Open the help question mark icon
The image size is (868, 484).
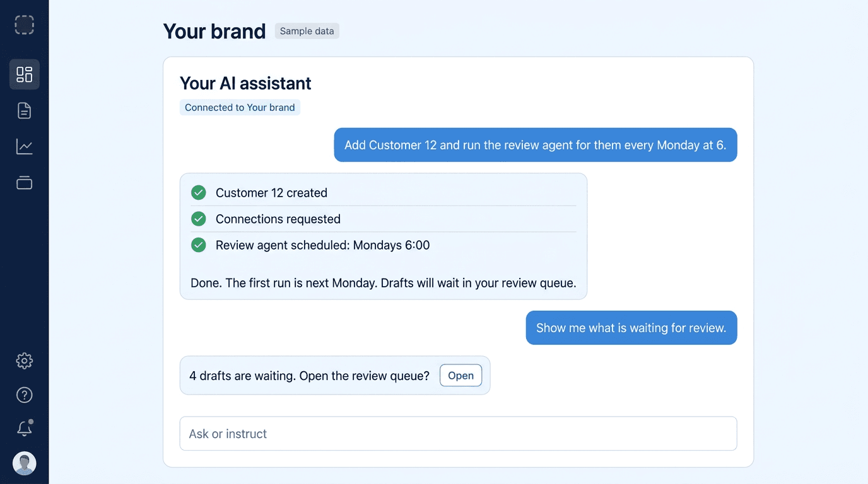(x=24, y=395)
